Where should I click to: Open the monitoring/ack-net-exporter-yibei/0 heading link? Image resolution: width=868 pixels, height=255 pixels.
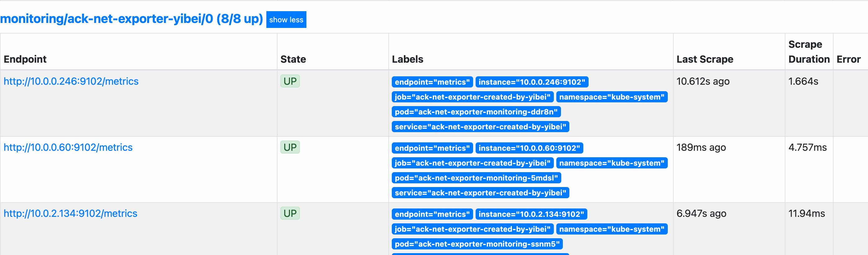pyautogui.click(x=131, y=19)
